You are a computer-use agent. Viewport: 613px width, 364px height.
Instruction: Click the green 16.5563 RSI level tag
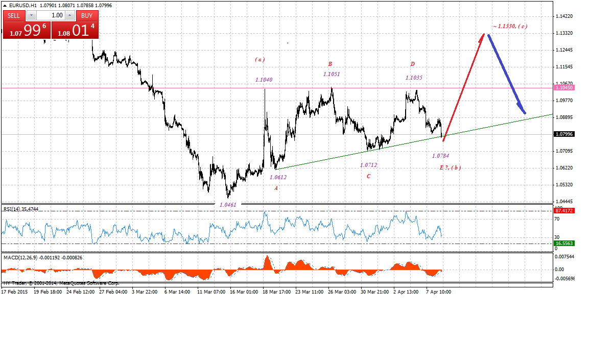[564, 244]
